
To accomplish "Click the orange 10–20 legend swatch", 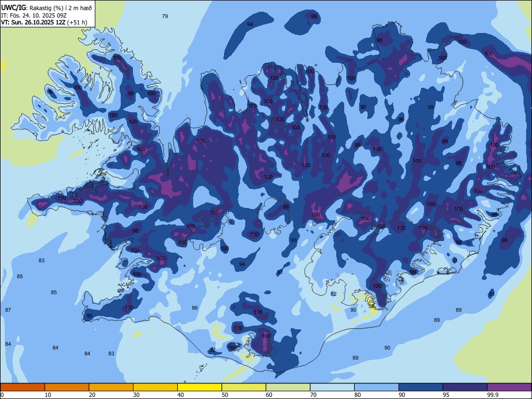I will click(x=67, y=387).
